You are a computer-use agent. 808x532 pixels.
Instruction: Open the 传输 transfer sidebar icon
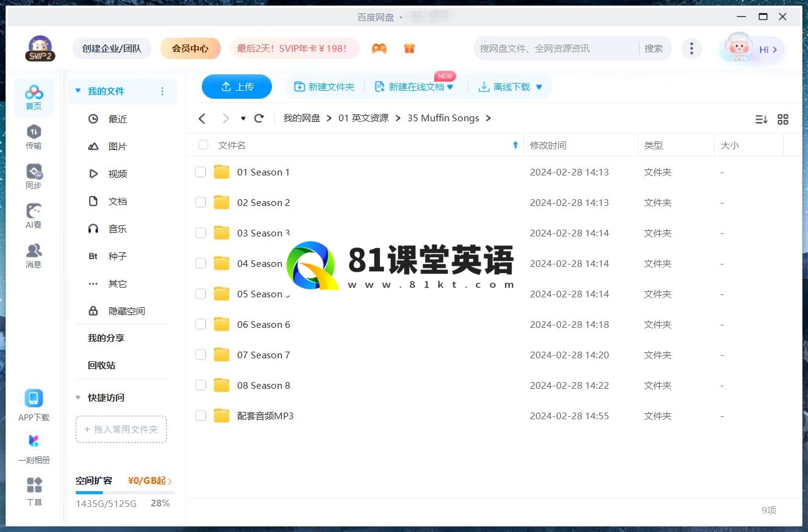pyautogui.click(x=34, y=137)
